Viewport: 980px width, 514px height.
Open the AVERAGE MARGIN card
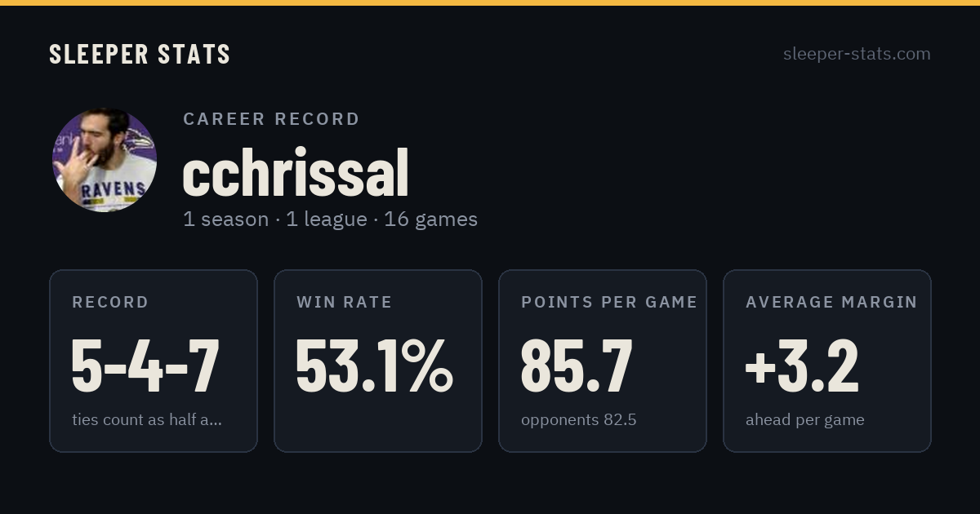tap(827, 361)
